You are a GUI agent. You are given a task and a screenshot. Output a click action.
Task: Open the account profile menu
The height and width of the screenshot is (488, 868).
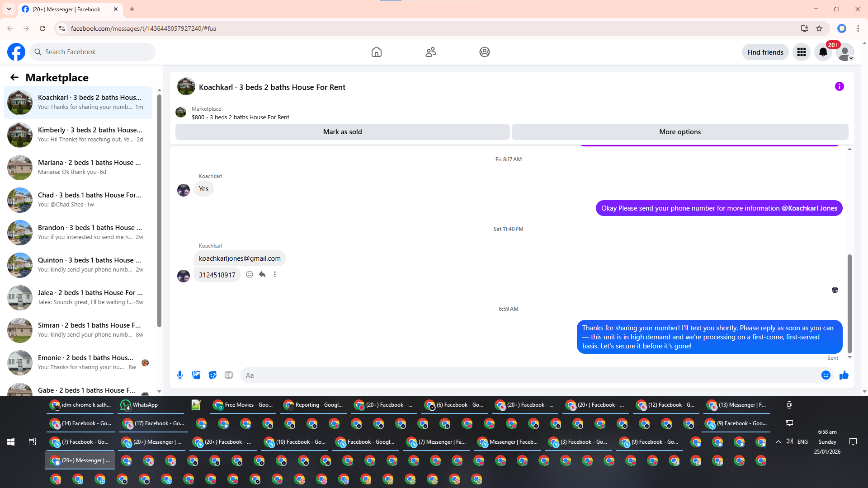coord(845,52)
